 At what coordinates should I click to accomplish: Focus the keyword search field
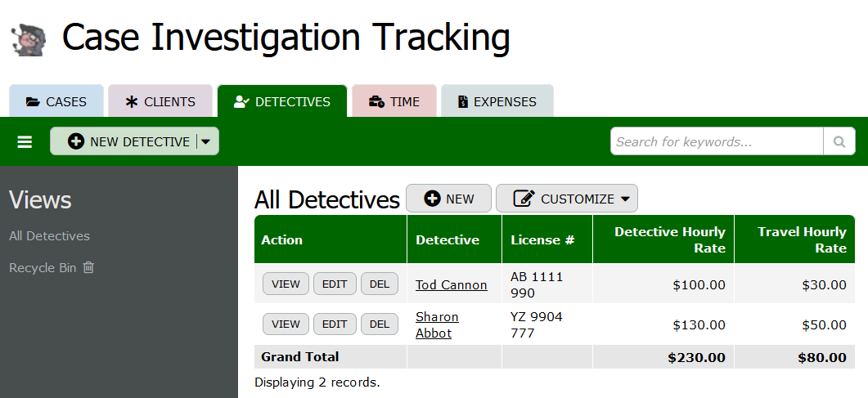point(717,142)
